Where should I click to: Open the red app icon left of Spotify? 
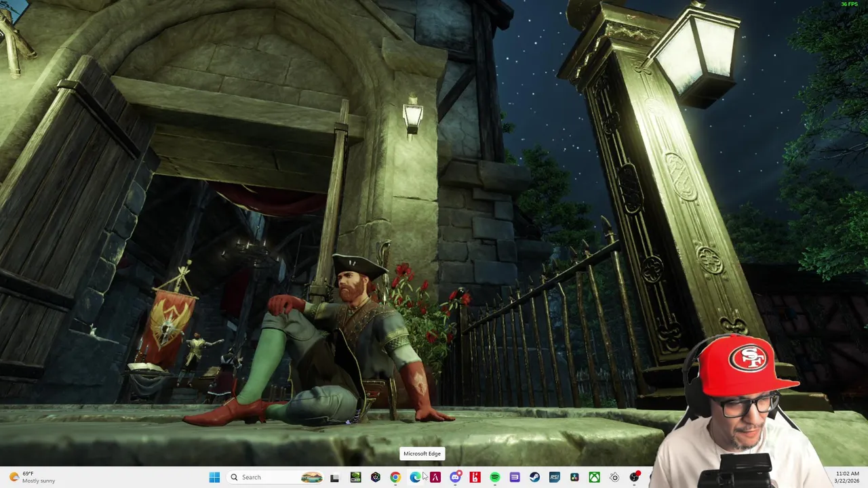pyautogui.click(x=475, y=477)
